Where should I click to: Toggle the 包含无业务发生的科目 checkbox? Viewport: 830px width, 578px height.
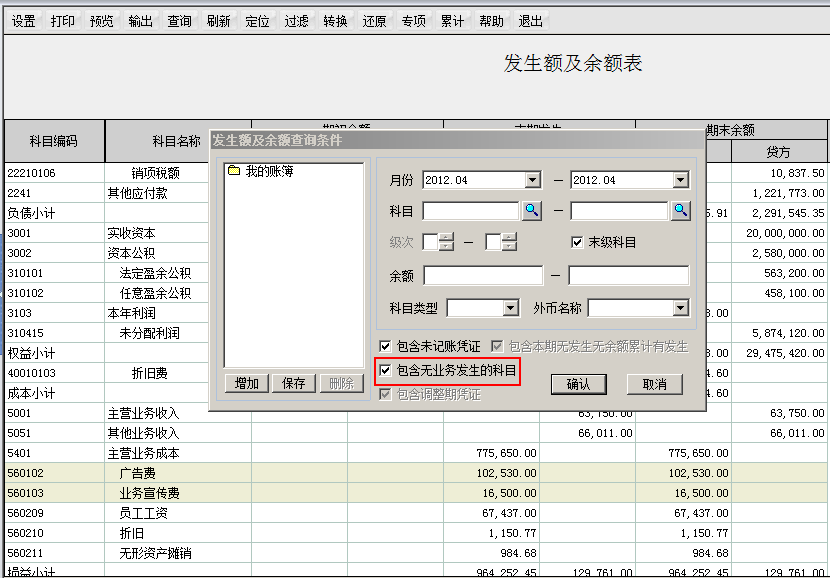(386, 371)
